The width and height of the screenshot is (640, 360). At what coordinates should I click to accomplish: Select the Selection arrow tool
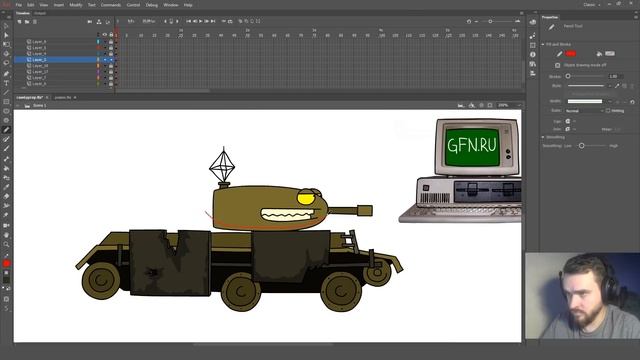point(6,26)
